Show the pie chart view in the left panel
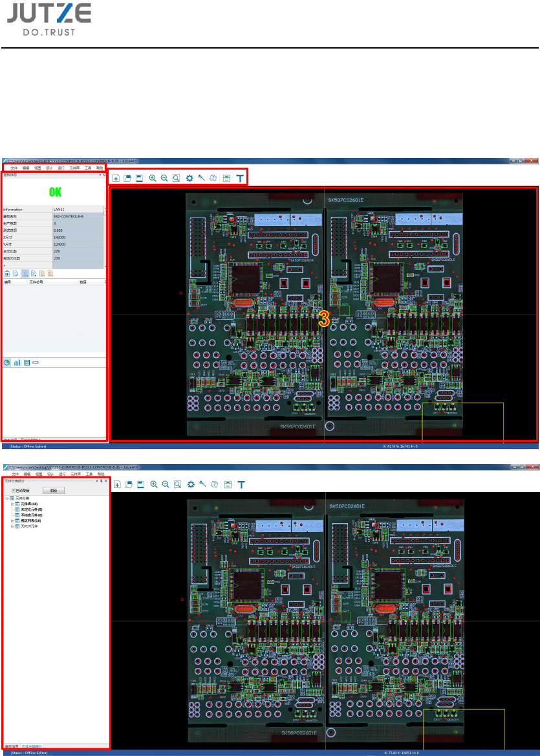Image resolution: width=540 pixels, height=756 pixels. tap(7, 362)
